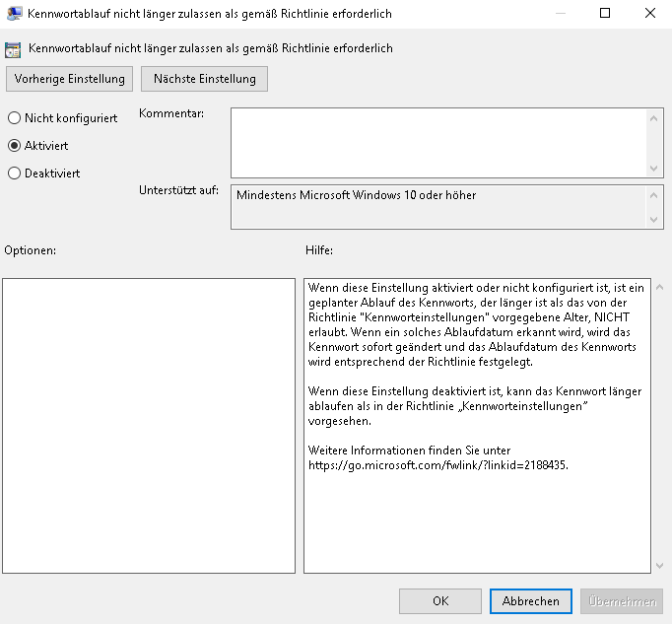Maximize the policy setting window

tap(605, 14)
